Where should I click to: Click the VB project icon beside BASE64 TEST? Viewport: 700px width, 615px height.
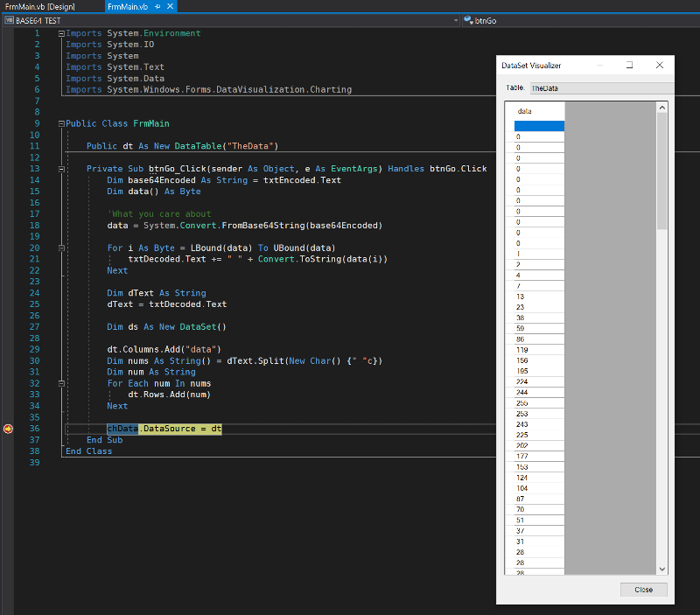coord(9,19)
